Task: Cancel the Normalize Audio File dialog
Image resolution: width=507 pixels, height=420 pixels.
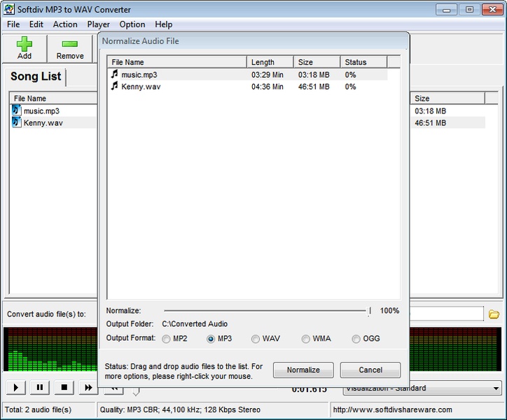Action: click(x=370, y=370)
